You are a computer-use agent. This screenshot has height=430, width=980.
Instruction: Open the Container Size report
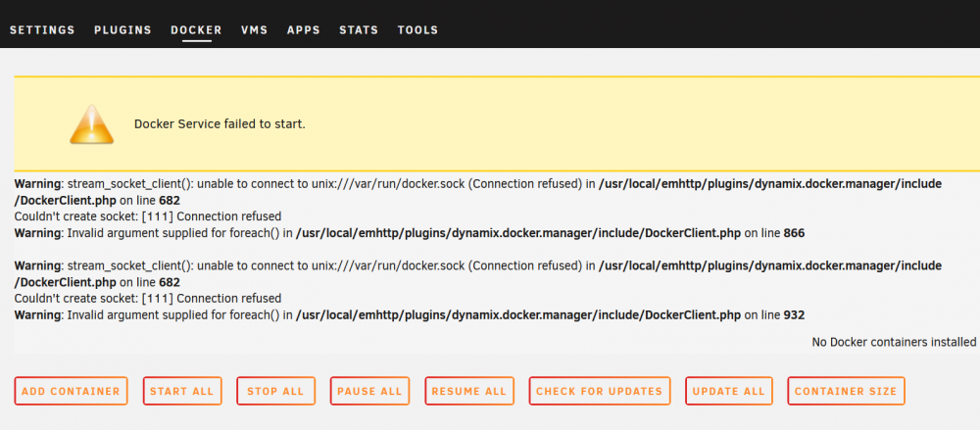[846, 391]
